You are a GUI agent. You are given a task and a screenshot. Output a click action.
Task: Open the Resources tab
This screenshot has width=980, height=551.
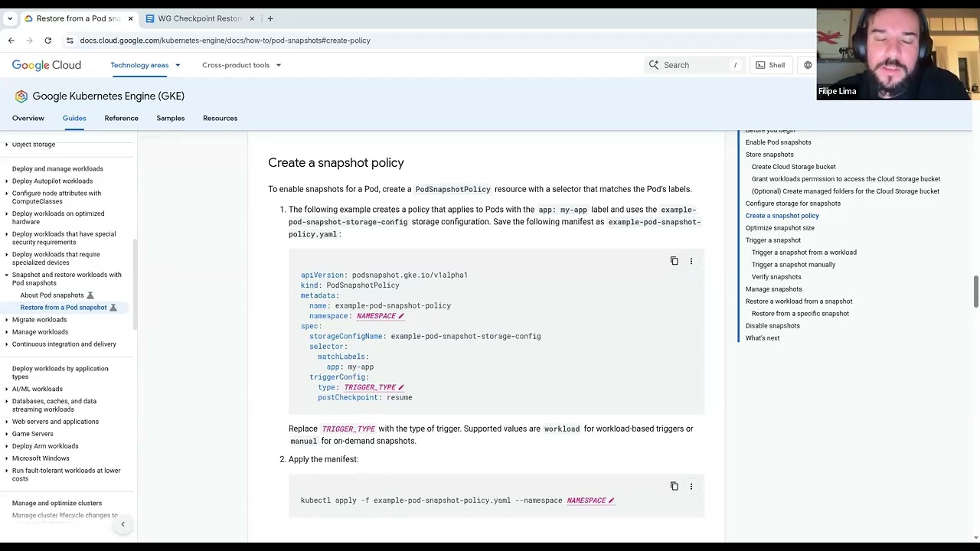click(220, 119)
